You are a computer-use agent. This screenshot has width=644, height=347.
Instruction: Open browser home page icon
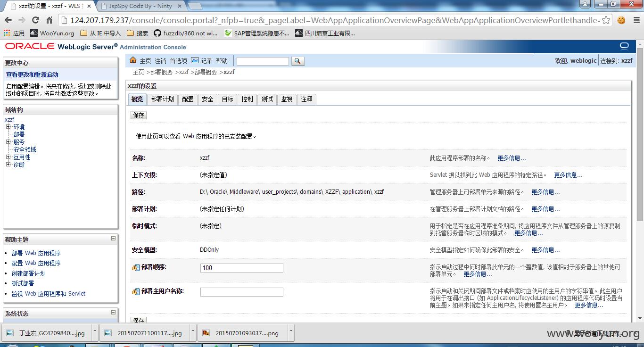49,20
